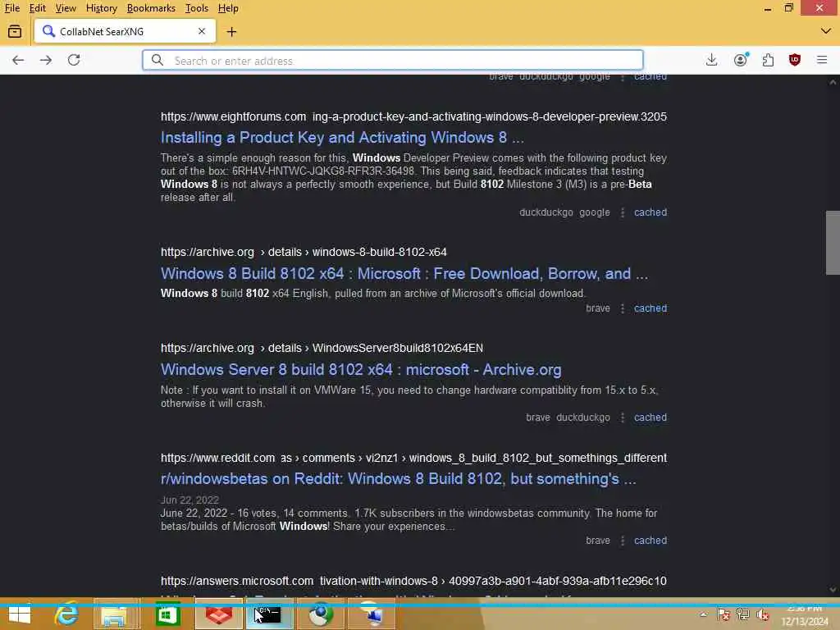Screen dimensions: 840x630
Task: Click the eightforums.com result URL
Action: [413, 116]
